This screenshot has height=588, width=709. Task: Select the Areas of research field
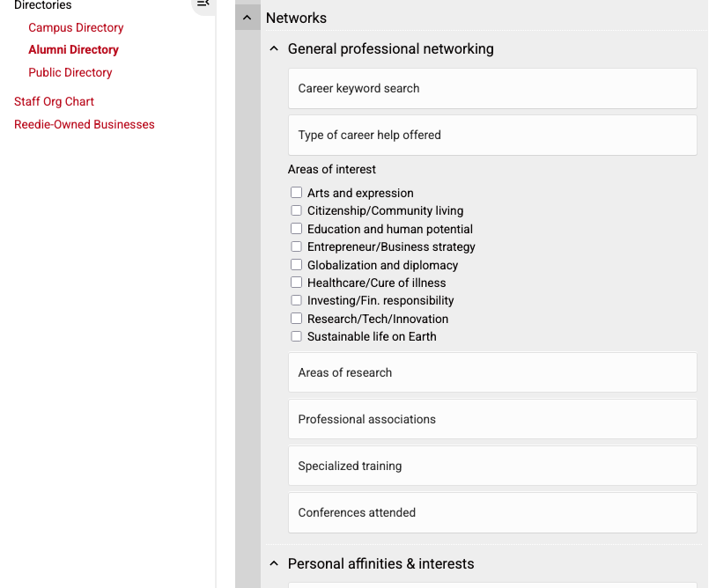[x=491, y=372]
